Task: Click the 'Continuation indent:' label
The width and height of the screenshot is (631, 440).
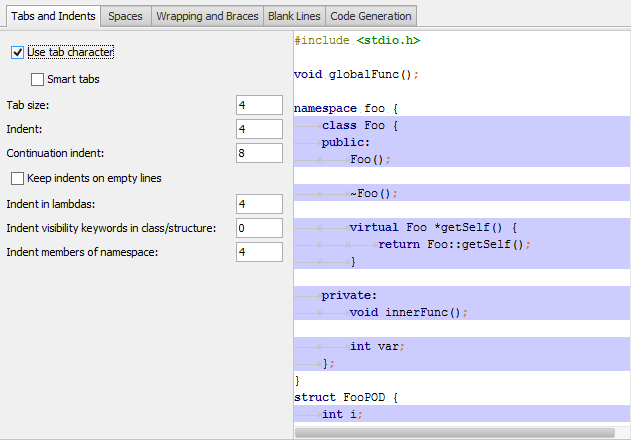Action: coord(55,153)
